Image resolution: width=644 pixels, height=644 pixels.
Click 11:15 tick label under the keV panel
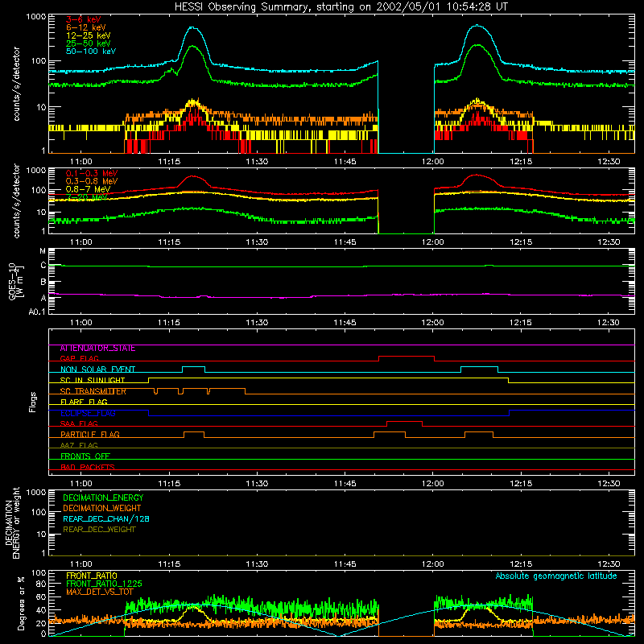(x=169, y=162)
